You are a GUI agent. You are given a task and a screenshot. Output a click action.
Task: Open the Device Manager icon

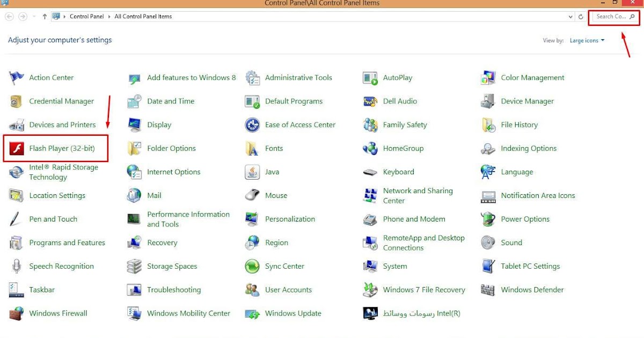(x=488, y=101)
